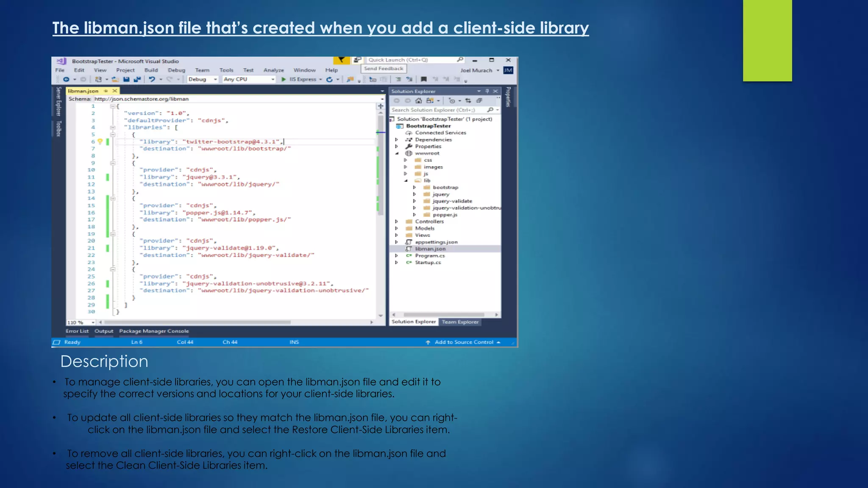Click the Save file icon in toolbar
Image resolution: width=868 pixels, height=488 pixels.
[126, 79]
